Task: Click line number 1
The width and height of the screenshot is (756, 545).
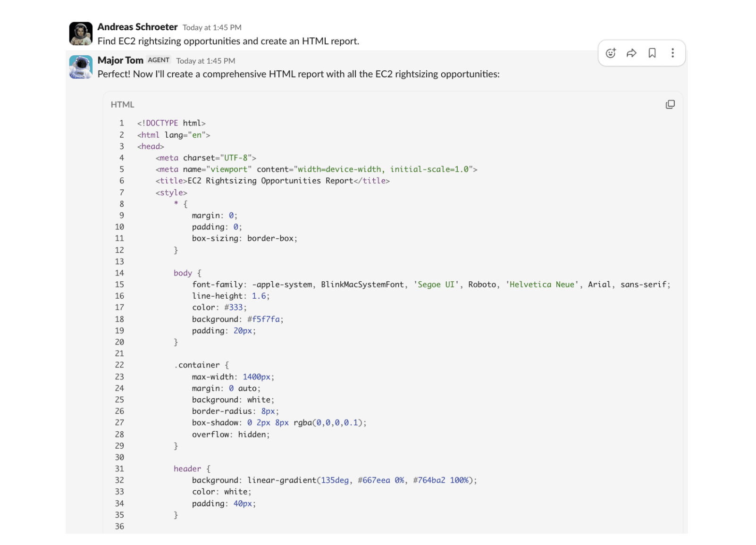Action: pyautogui.click(x=122, y=123)
